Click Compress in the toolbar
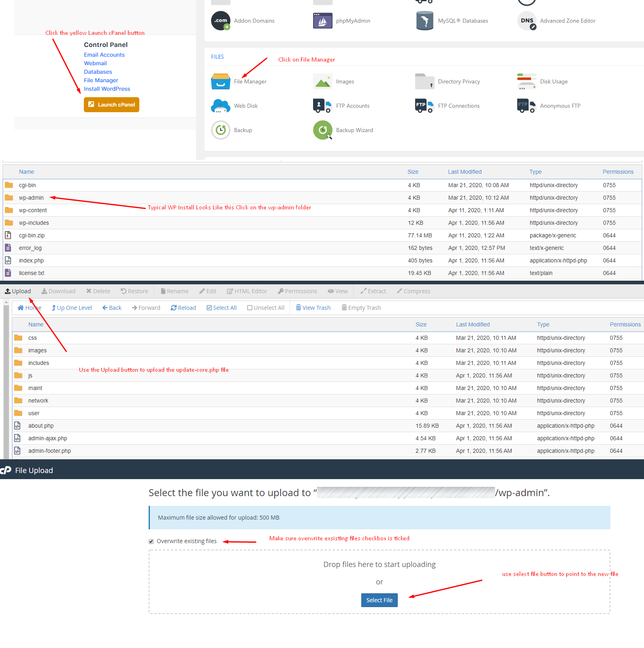 [x=414, y=291]
